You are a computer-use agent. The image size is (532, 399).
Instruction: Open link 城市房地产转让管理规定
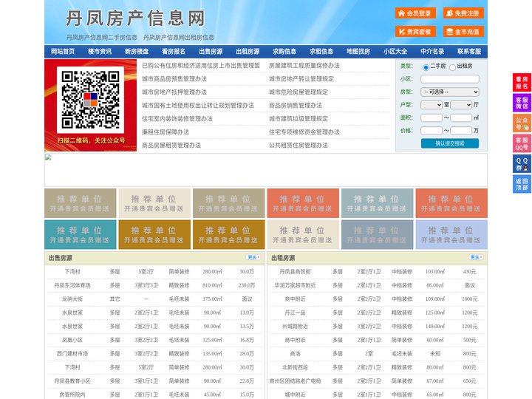point(301,79)
